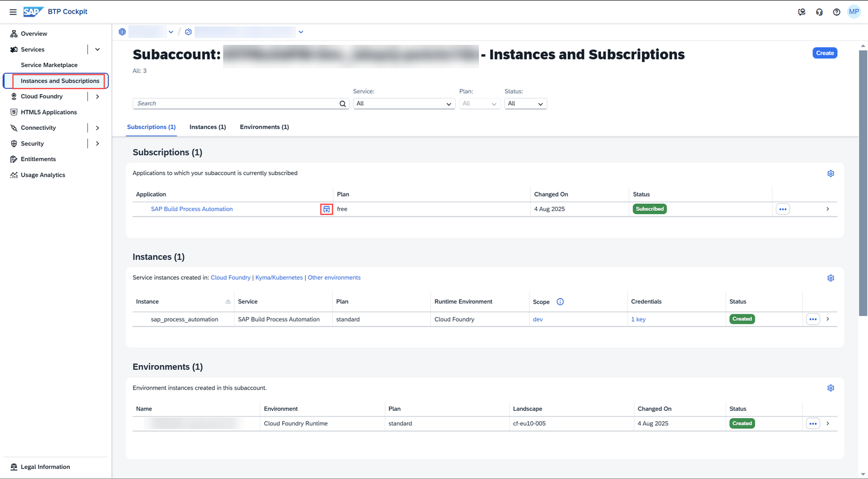This screenshot has width=868, height=479.
Task: Open Legal Information link
Action: tap(45, 467)
